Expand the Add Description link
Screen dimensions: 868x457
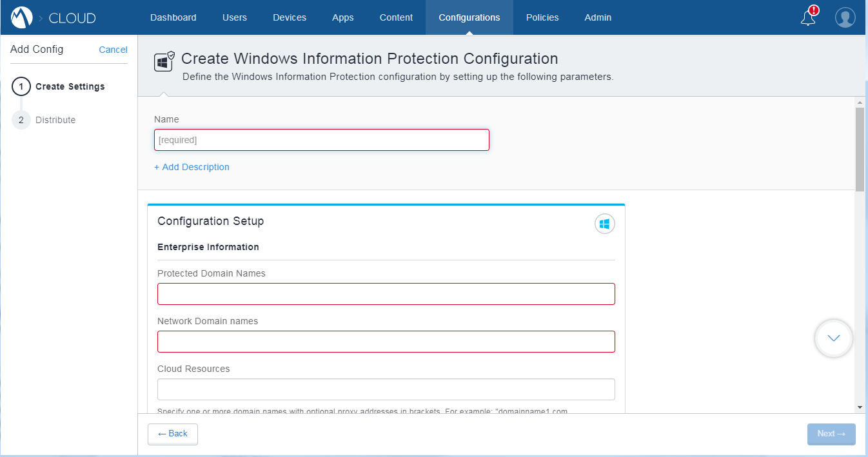[x=192, y=167]
